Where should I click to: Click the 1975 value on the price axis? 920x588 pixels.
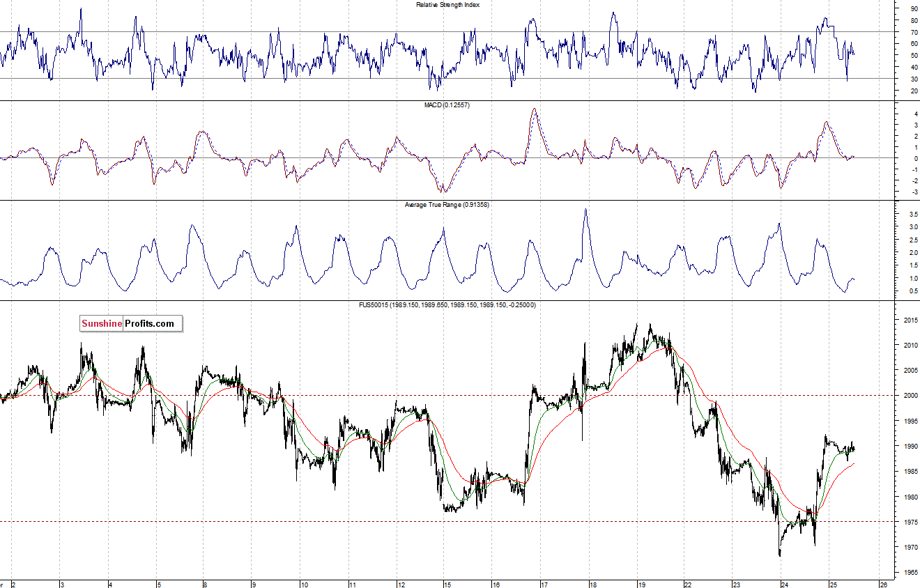[x=910, y=523]
